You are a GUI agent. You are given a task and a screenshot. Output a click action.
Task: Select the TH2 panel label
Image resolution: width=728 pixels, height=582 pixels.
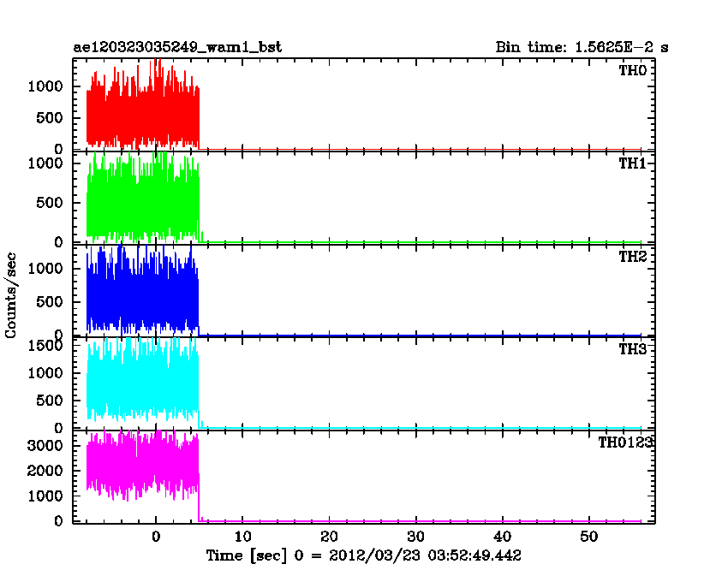pos(632,256)
